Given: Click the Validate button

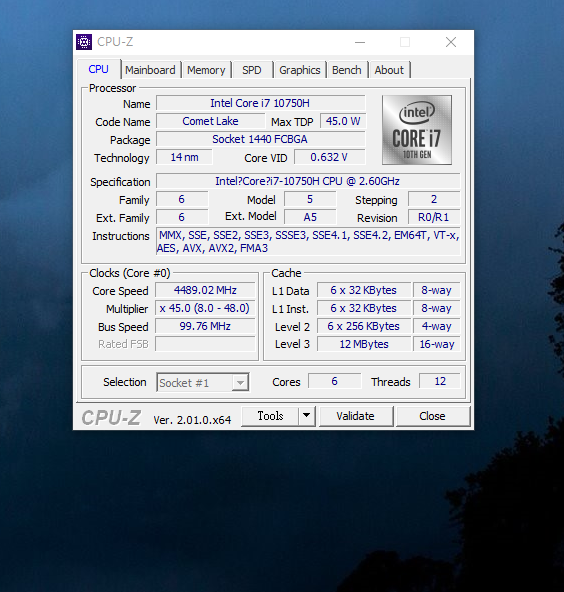Looking at the screenshot, I should (356, 416).
